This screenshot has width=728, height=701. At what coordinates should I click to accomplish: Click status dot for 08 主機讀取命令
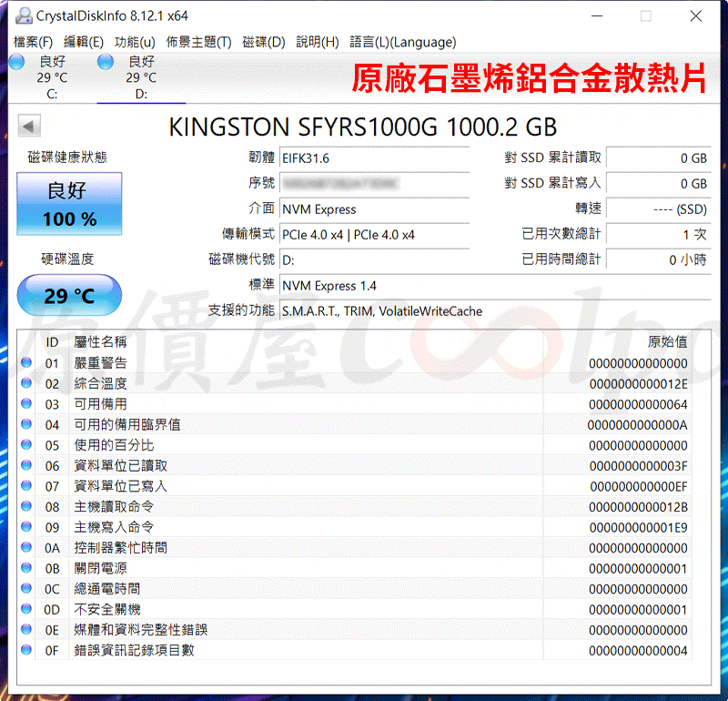(x=26, y=506)
